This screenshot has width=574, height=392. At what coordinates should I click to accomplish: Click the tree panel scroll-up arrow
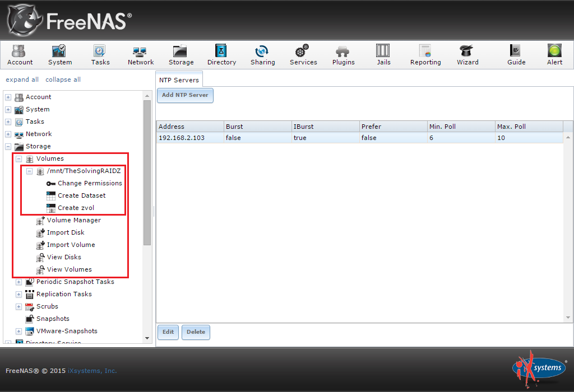(147, 96)
